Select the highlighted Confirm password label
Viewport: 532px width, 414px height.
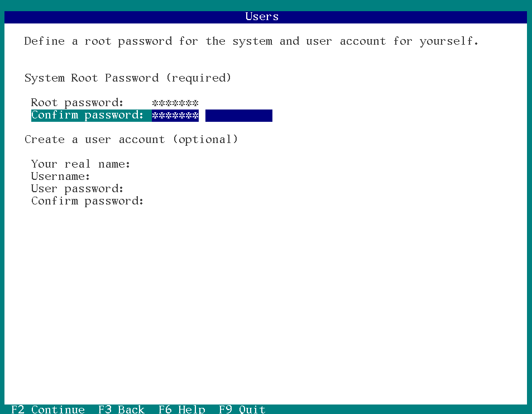[88, 116]
